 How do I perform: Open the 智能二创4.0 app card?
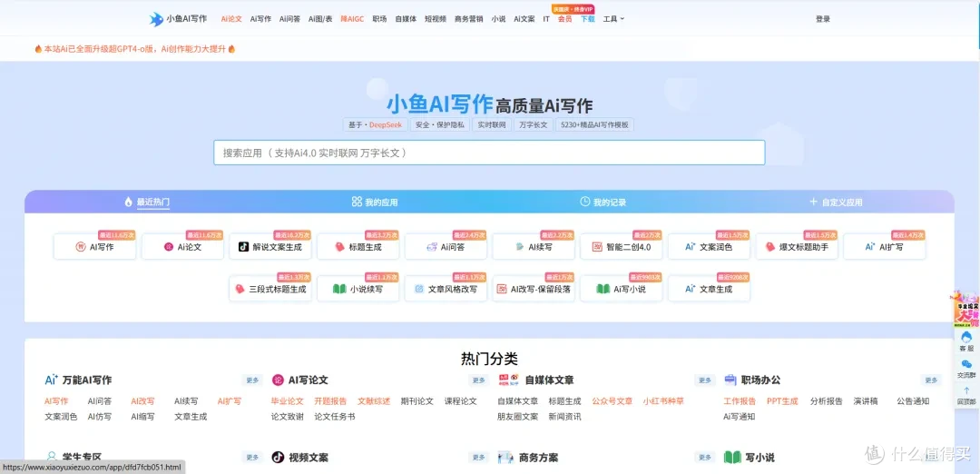pyautogui.click(x=622, y=247)
